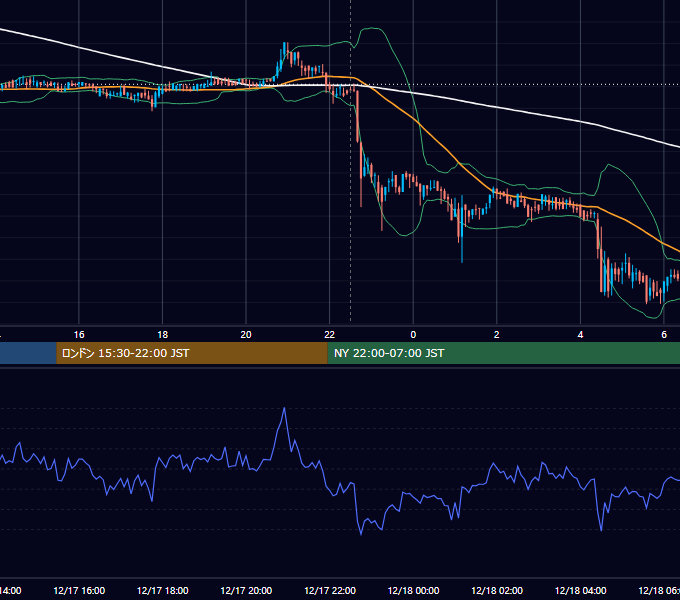Viewport: 680px width, 600px height.
Task: Click the upper axis hour label 2
Action: click(497, 335)
